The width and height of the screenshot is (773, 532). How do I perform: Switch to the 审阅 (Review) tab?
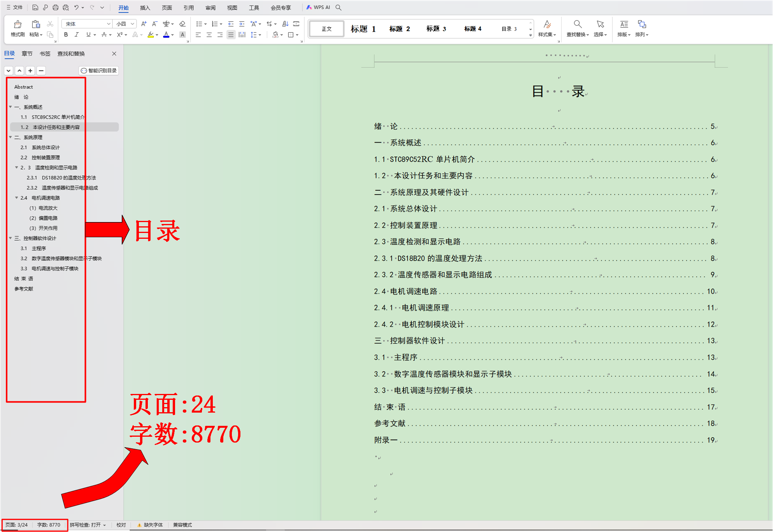[210, 8]
